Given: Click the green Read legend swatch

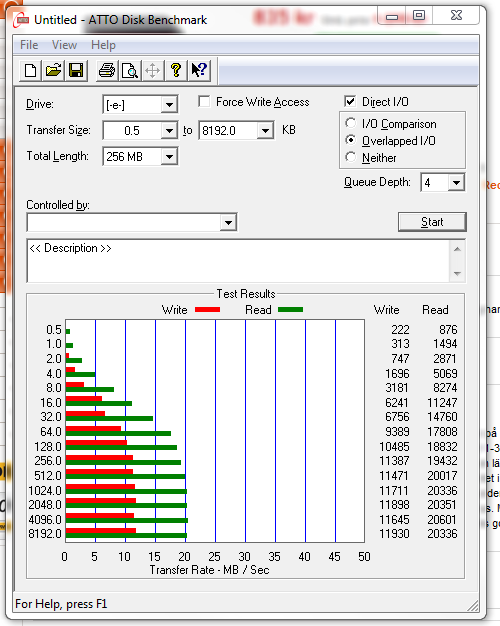Looking at the screenshot, I should [x=290, y=309].
